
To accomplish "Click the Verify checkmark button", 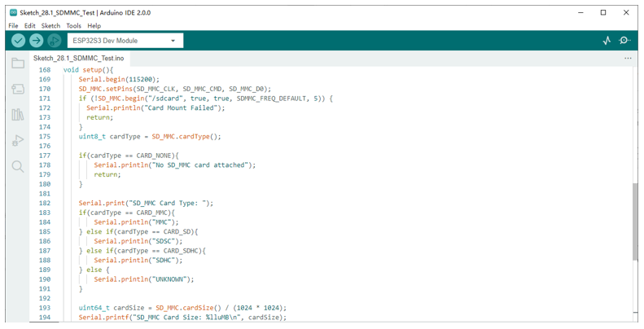I will point(18,40).
